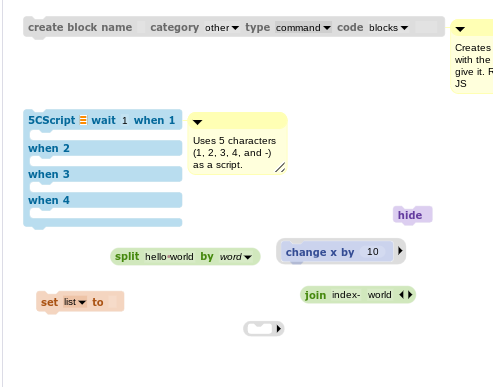Click the 'Uses 5 characters' comment text
This screenshot has width=493, height=387.
[x=234, y=153]
